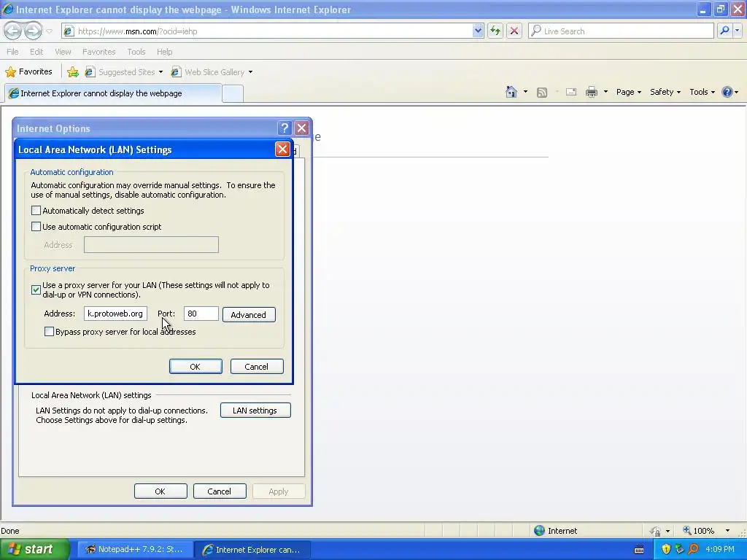Viewport: 747px width, 560px height.
Task: Enable Use automatic configuration script checkbox
Action: [x=36, y=227]
